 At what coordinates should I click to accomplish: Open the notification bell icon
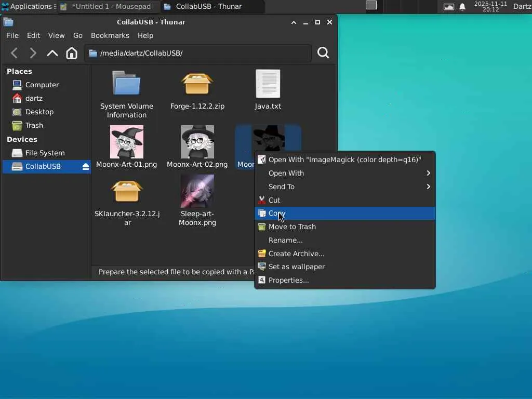point(462,7)
